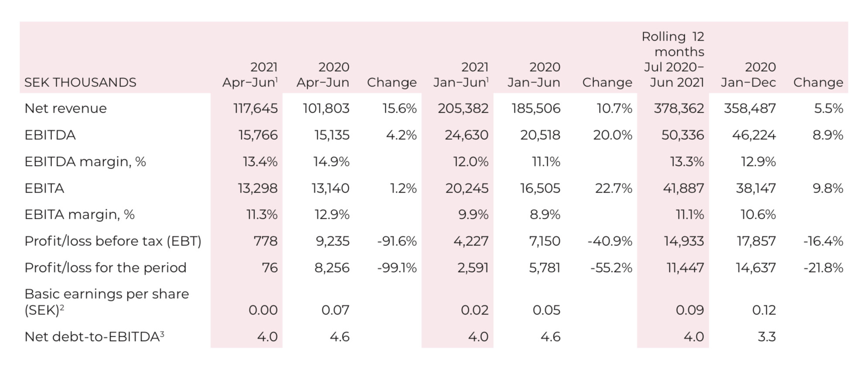Screen dimensions: 868x376
Task: Select the 2020 Jan–Dec column header
Action: point(748,75)
